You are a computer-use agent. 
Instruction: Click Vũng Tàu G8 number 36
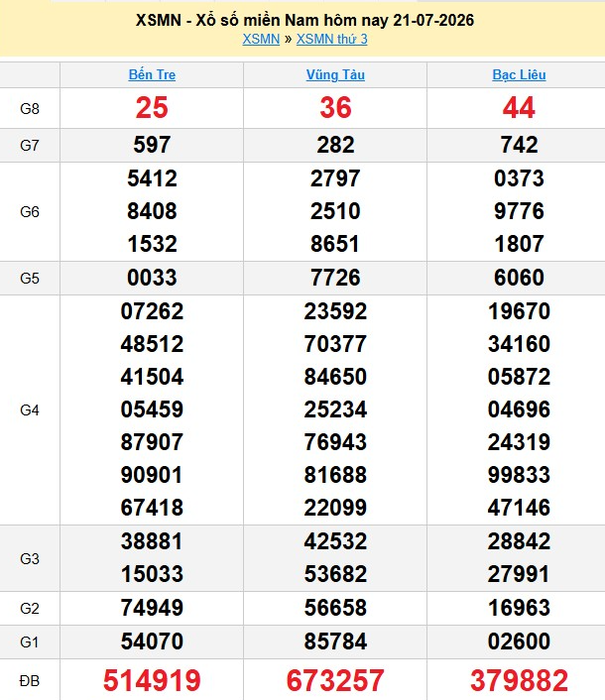(x=335, y=108)
